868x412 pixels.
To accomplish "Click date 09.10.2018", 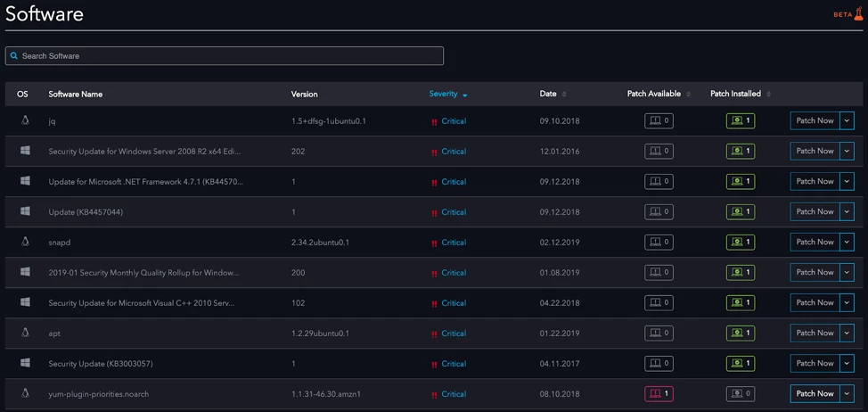I will pyautogui.click(x=560, y=120).
